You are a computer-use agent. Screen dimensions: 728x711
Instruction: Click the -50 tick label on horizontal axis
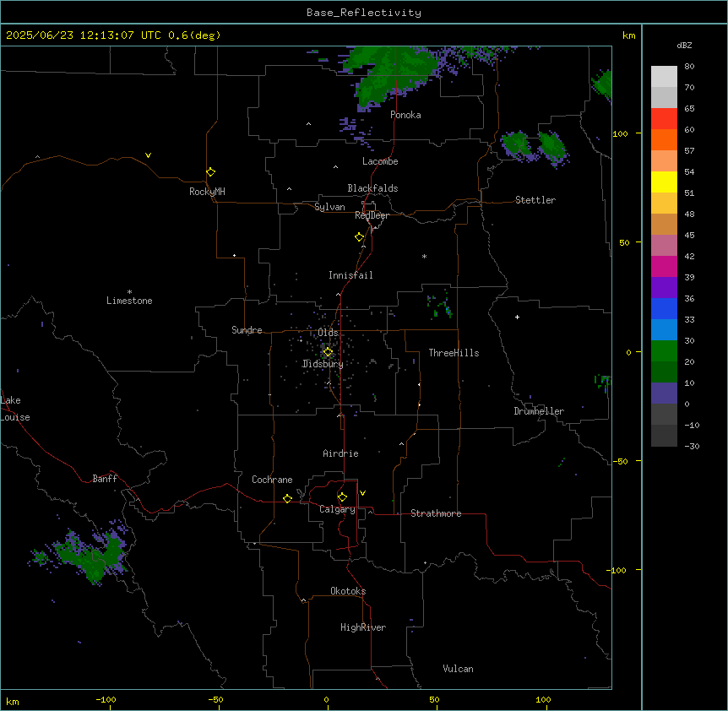pos(215,699)
